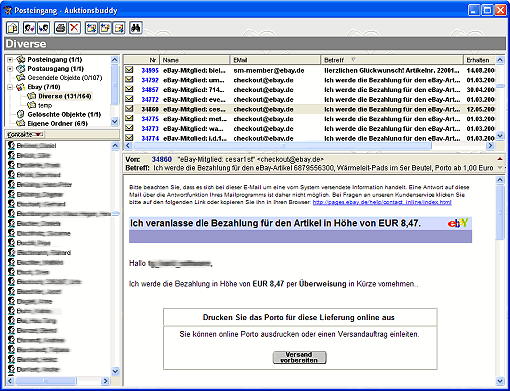Click the envelope icon of mail 34772
510x391 pixels.
click(x=129, y=99)
